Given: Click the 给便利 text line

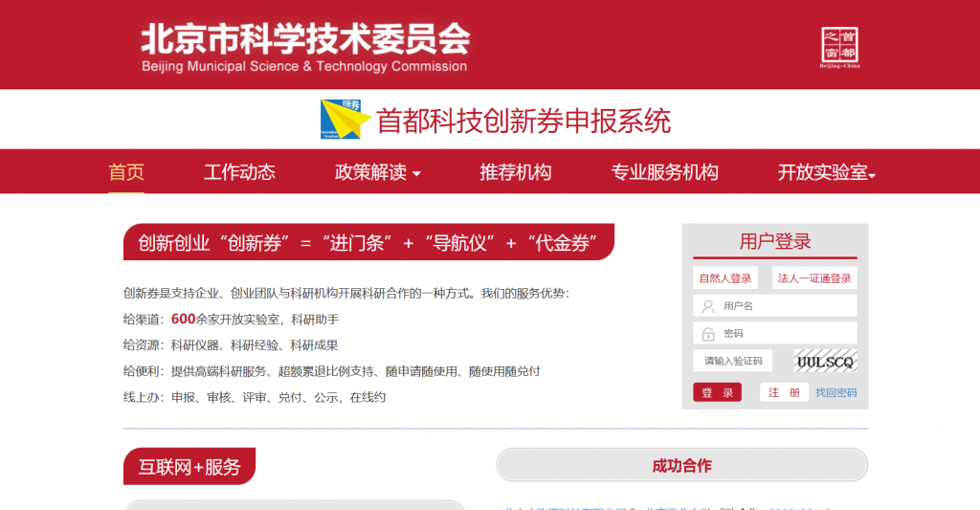Looking at the screenshot, I should tap(331, 371).
